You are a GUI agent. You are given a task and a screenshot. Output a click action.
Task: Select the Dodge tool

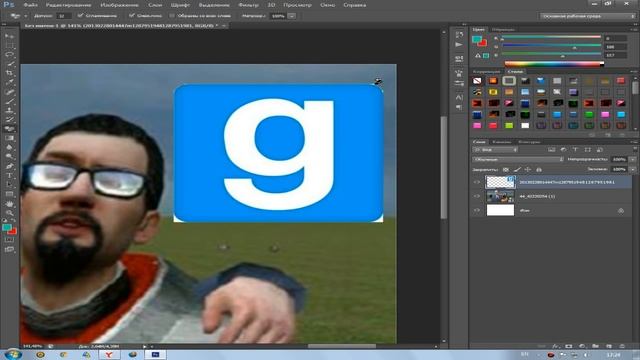coord(9,157)
